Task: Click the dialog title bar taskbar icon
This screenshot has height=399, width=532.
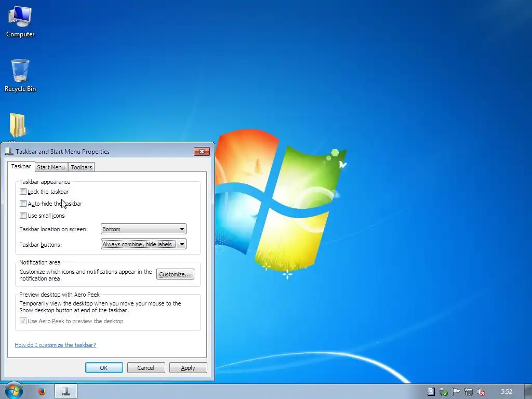Action: point(9,151)
